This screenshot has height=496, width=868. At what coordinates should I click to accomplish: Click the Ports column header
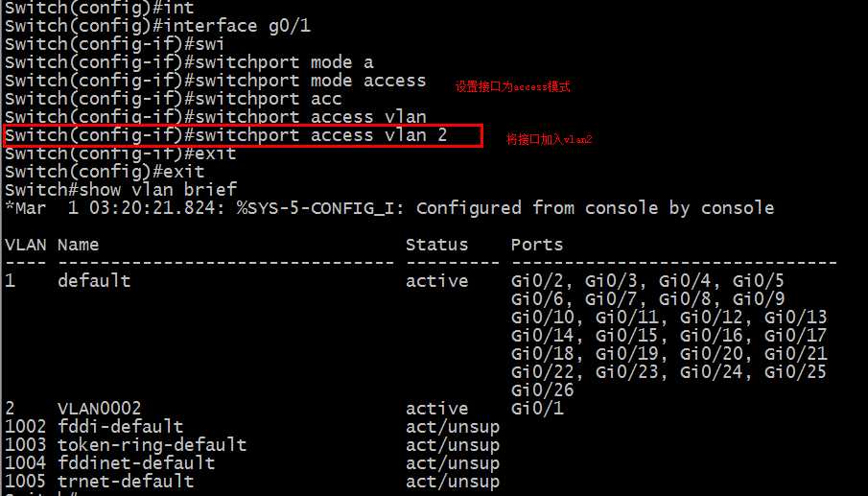coord(537,245)
